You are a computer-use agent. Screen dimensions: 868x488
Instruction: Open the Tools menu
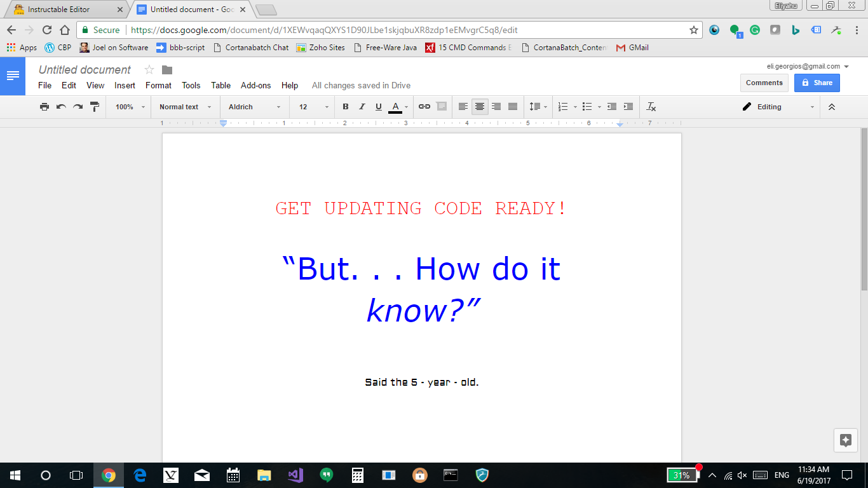tap(191, 85)
